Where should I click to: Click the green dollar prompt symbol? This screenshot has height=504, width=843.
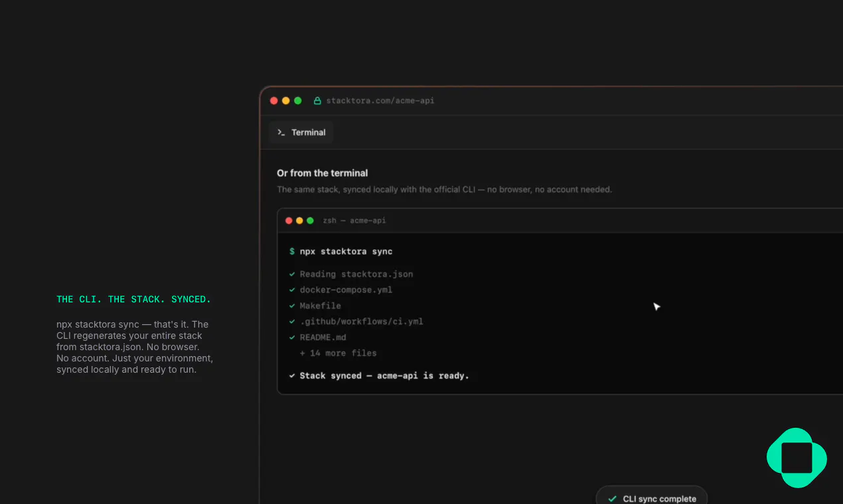(292, 251)
